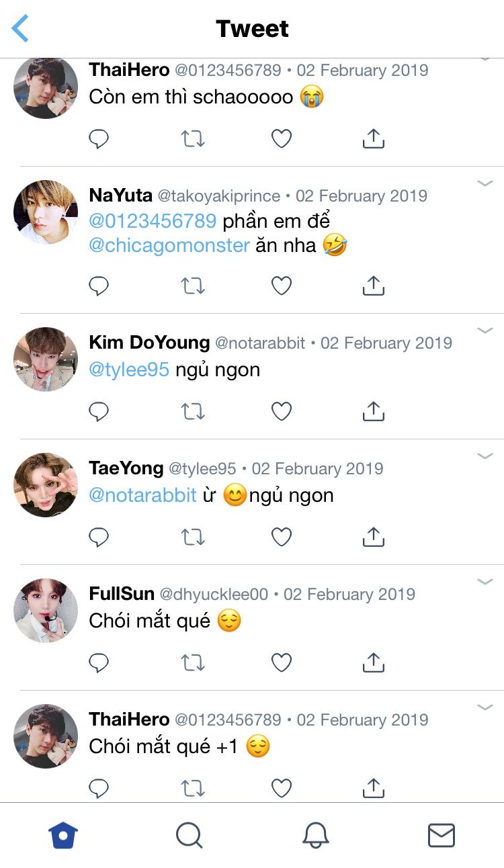
Task: Reply to FullSun's Chói mắt qué tweet
Action: coord(99,663)
